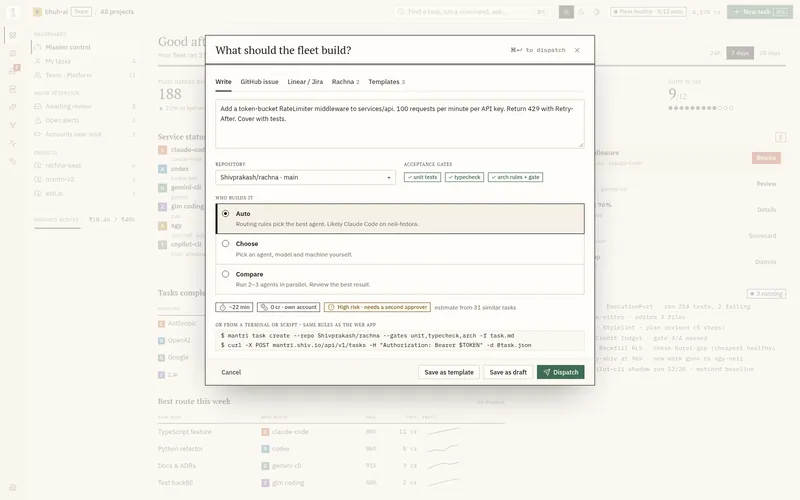Open the dashboard grid icon in left rail
Image resolution: width=800 pixels, height=500 pixels.
tap(13, 35)
